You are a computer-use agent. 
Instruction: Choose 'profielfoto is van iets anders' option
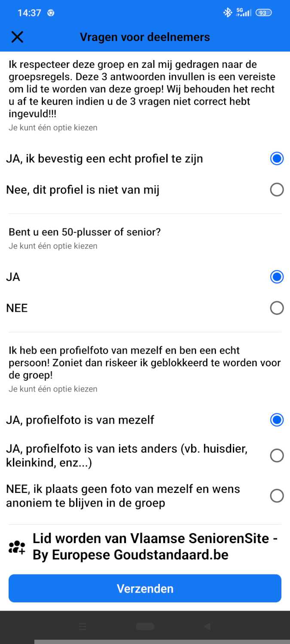pos(277,456)
